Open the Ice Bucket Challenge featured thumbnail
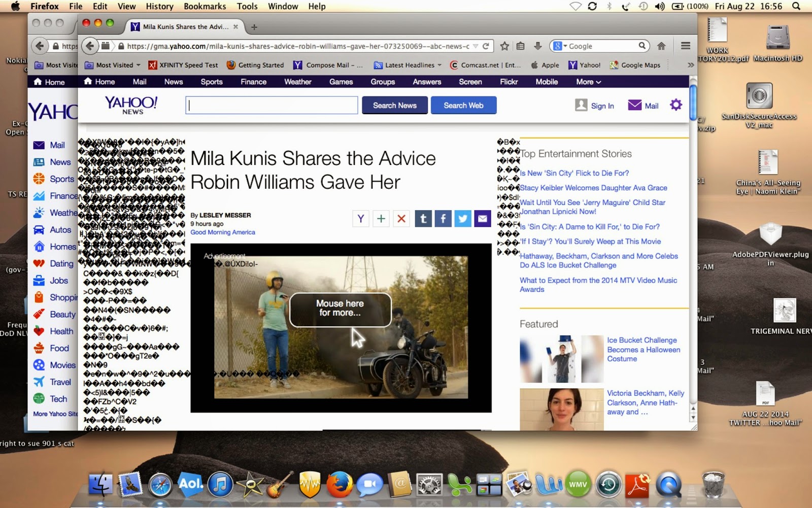The height and width of the screenshot is (508, 812). click(561, 359)
